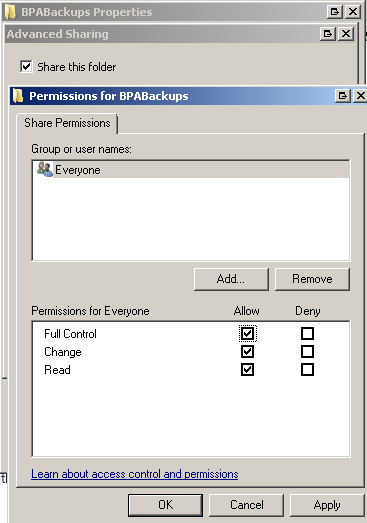Click the Add... button
Image resolution: width=367 pixels, height=523 pixels.
[x=231, y=279]
